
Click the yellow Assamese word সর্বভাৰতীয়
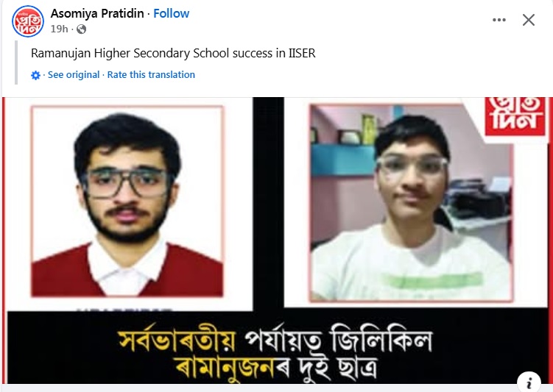[177, 341]
